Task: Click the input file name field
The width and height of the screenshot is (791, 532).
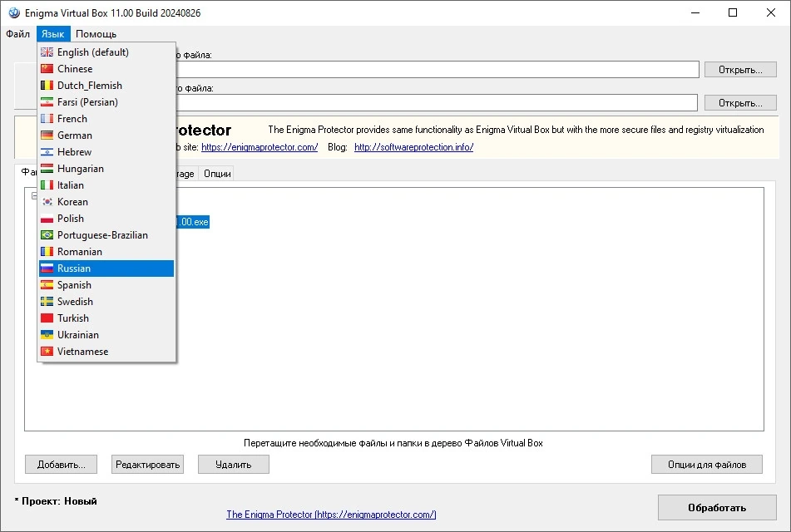Action: 437,70
